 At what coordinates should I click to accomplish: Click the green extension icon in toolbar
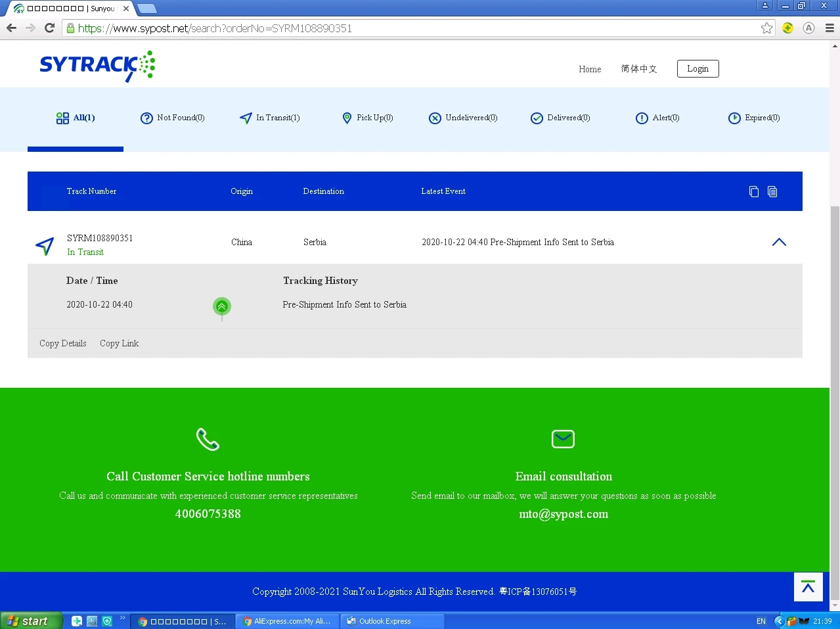(787, 28)
